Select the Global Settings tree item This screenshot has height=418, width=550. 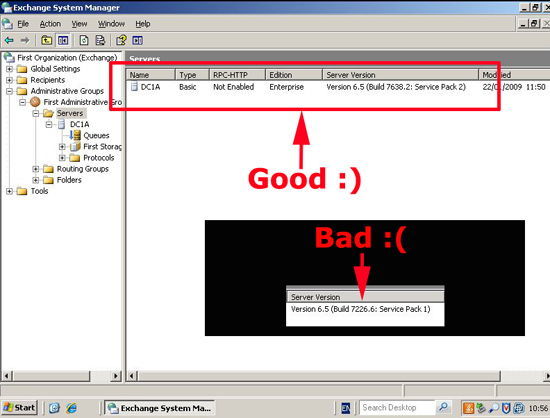pos(55,69)
